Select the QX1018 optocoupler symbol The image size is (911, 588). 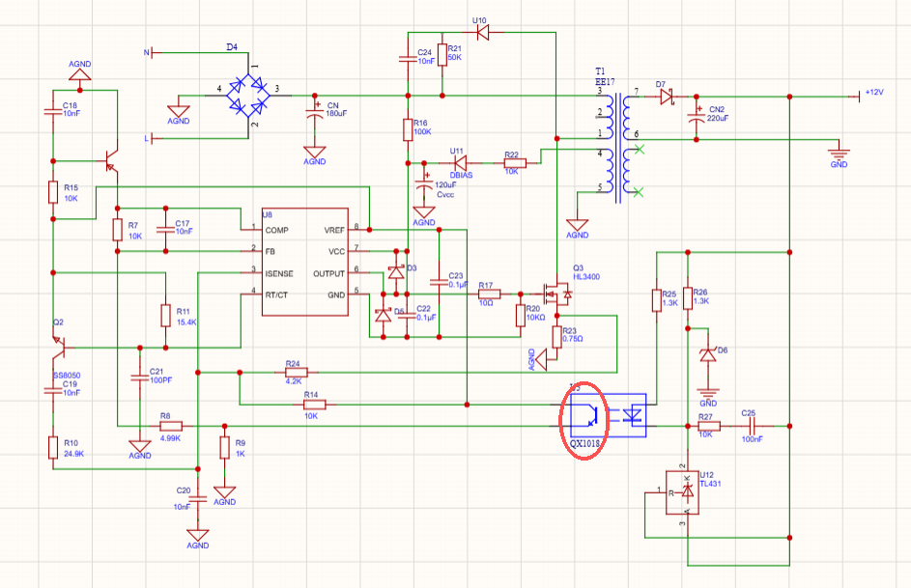point(608,415)
